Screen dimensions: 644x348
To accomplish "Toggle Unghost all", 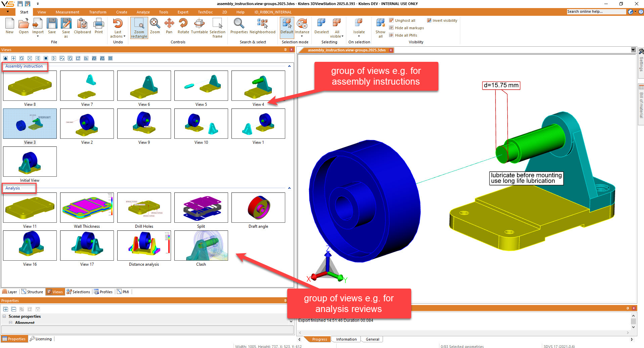I will 402,20.
